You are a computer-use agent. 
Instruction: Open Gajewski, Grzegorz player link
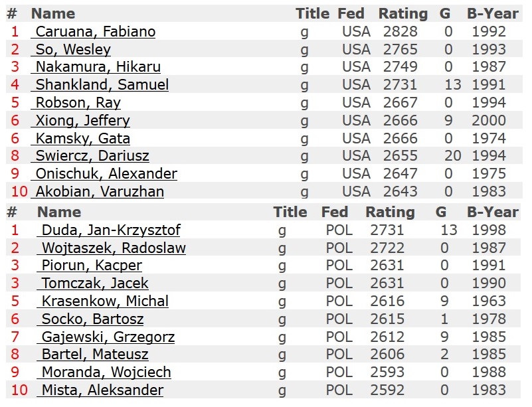[106, 337]
